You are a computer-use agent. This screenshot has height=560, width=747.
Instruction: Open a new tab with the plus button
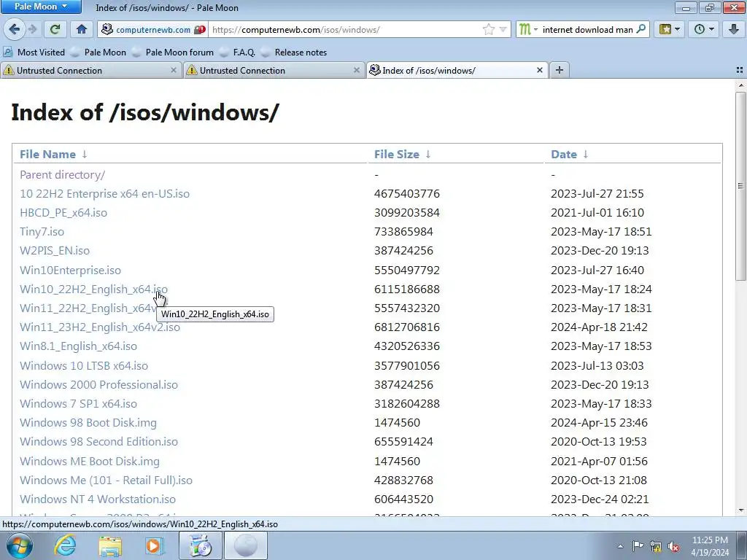tap(560, 70)
